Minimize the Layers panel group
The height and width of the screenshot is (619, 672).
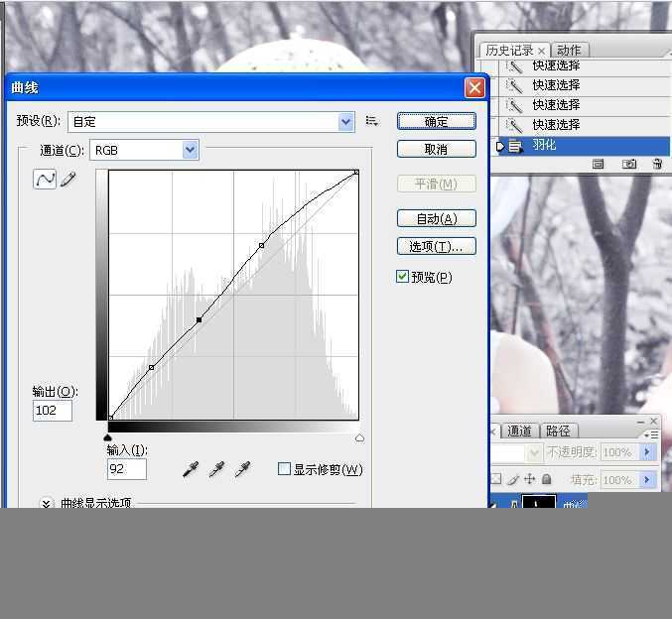pyautogui.click(x=640, y=422)
